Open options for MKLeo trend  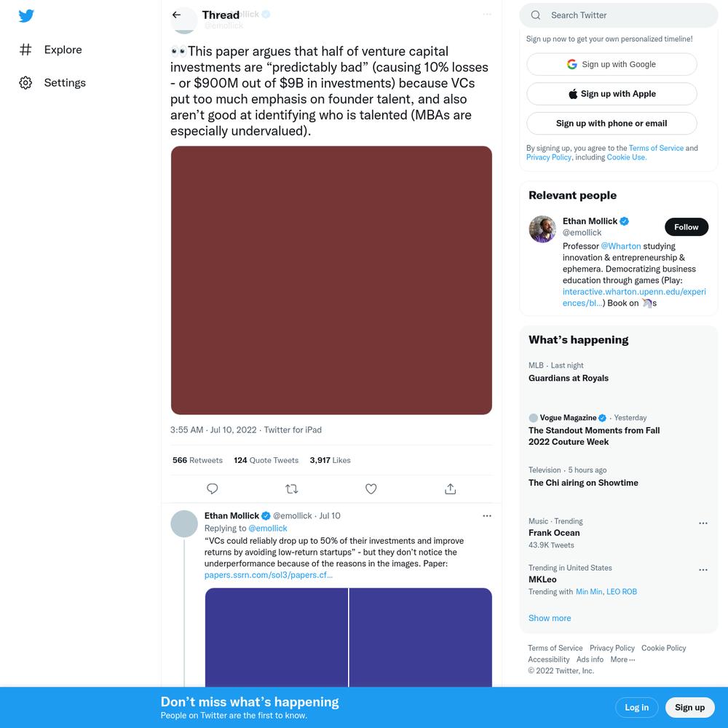coord(703,570)
